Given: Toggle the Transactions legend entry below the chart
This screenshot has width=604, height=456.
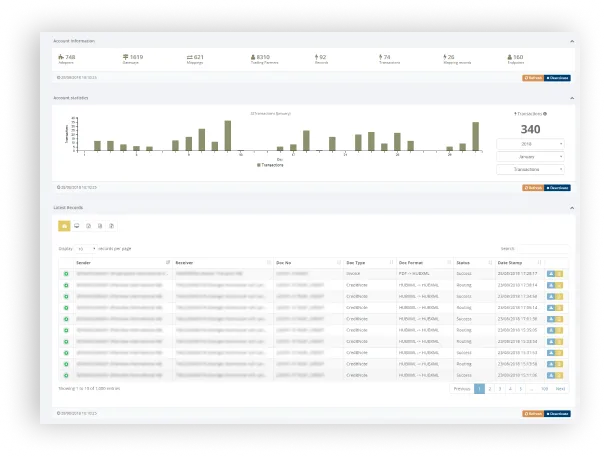Looking at the screenshot, I should tap(270, 165).
